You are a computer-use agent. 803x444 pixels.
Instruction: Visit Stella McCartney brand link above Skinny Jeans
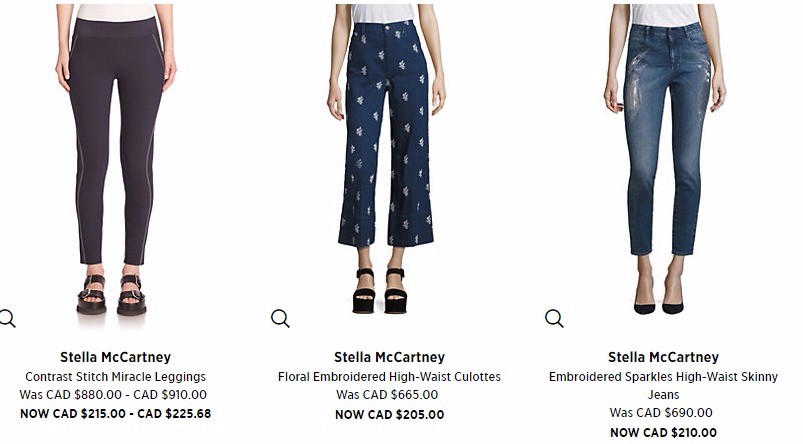tap(663, 357)
